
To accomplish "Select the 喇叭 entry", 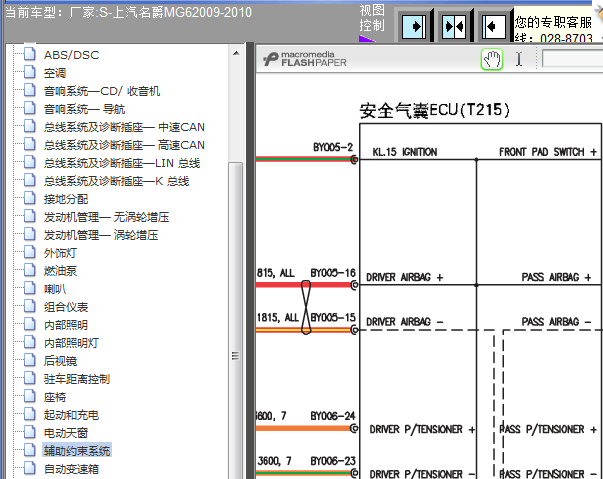I will tap(55, 289).
